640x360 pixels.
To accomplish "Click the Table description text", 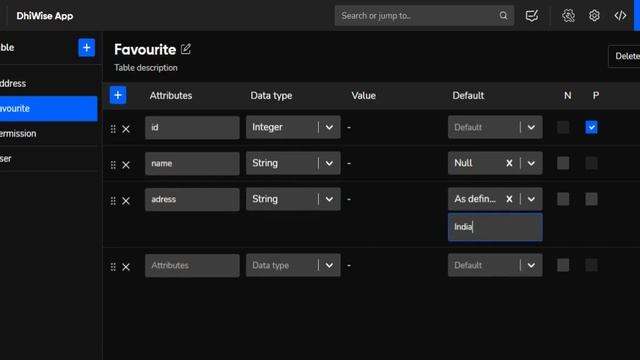I will click(146, 68).
